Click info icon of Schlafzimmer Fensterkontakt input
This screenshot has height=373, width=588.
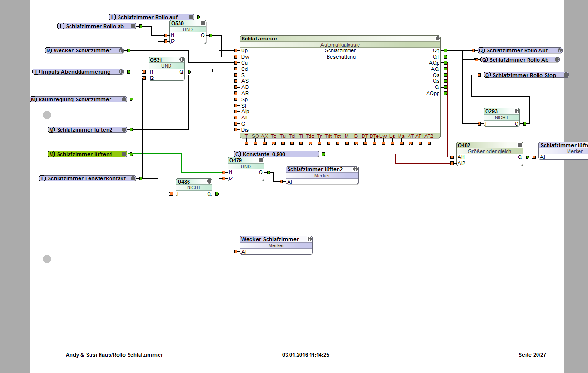click(133, 178)
